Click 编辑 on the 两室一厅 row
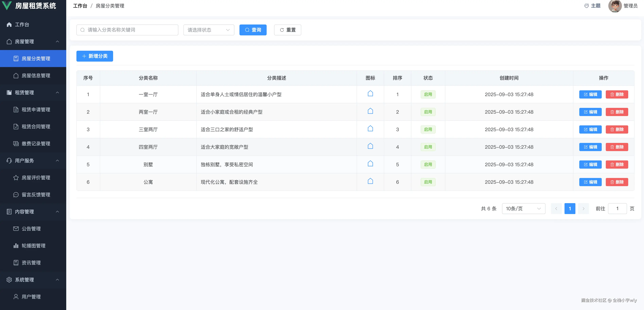 [x=590, y=112]
